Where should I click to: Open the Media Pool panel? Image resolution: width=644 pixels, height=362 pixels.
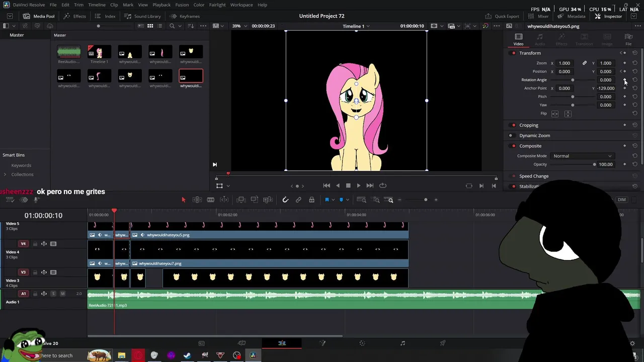pos(39,16)
